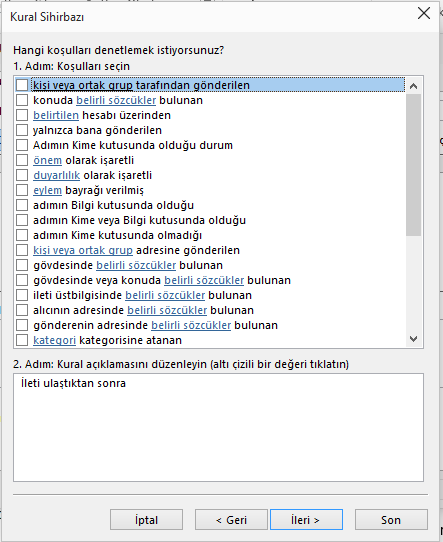The width and height of the screenshot is (443, 542).
Task: Finish wizard with Son button
Action: point(391,520)
